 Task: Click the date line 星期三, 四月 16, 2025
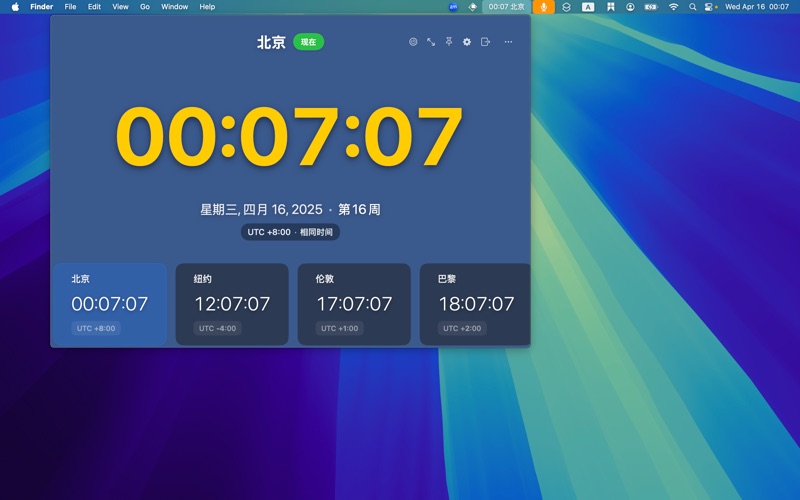[x=261, y=209]
